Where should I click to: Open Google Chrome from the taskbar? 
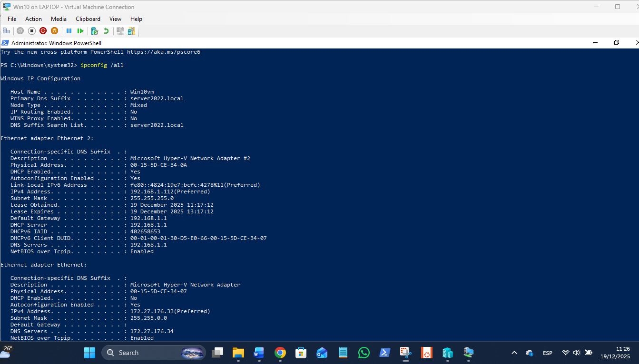(x=280, y=353)
